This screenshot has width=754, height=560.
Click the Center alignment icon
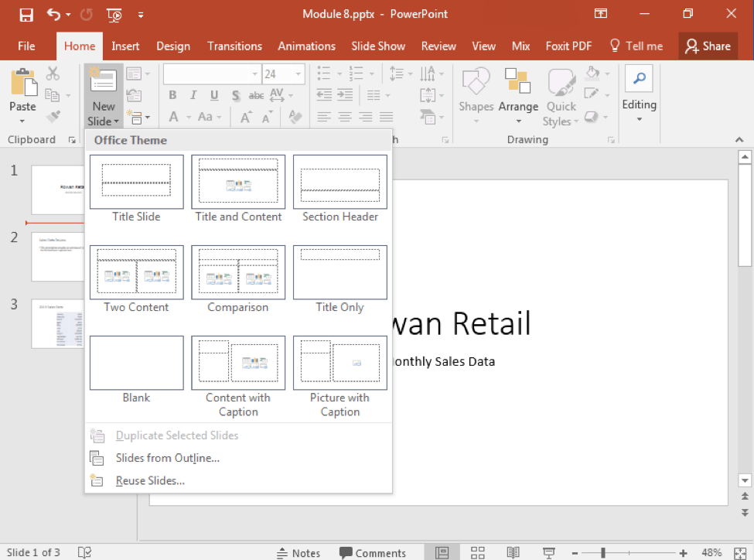coord(345,117)
